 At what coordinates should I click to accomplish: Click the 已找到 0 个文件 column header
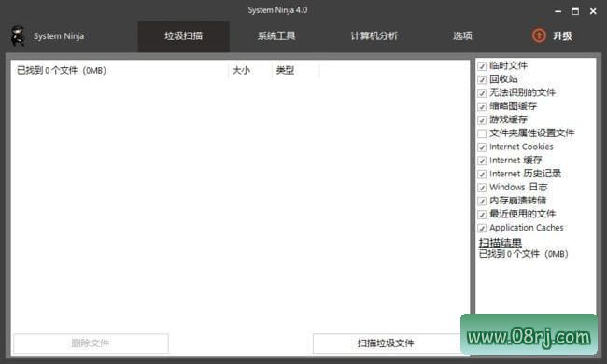[120, 70]
